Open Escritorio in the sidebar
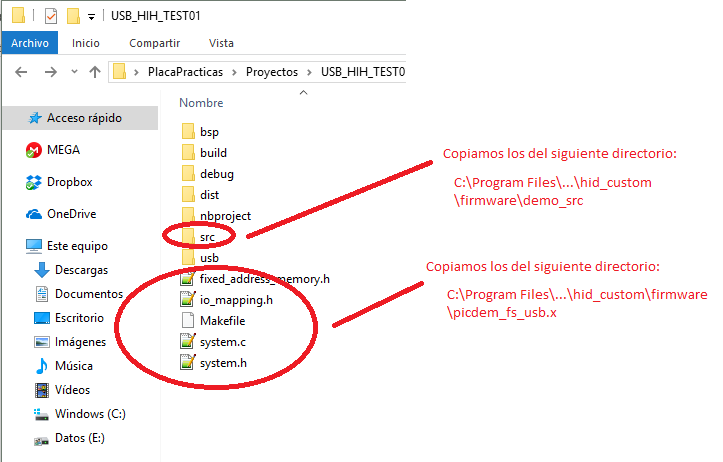This screenshot has width=723, height=462. click(x=79, y=318)
